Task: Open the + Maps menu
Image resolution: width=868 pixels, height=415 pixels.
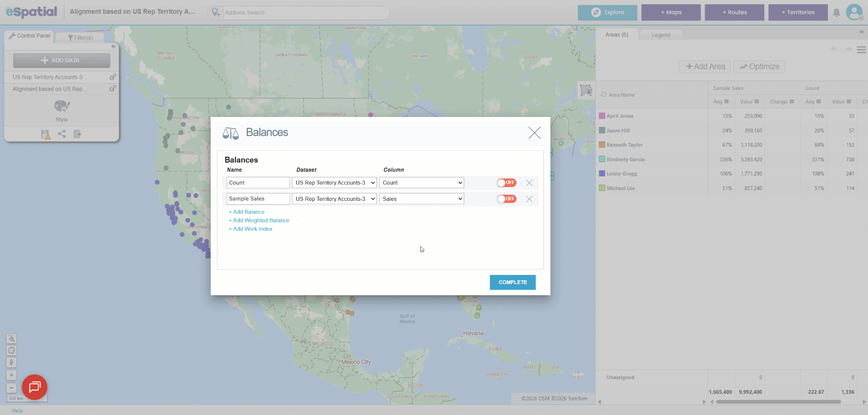Action: (671, 12)
